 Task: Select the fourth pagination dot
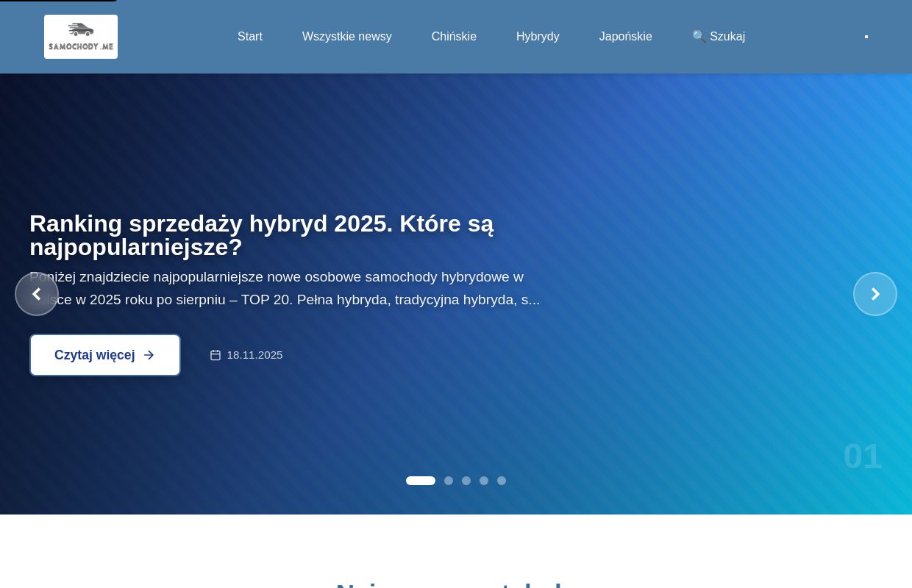tap(484, 481)
